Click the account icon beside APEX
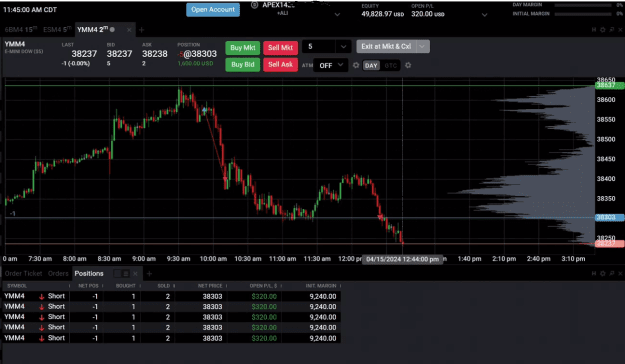Viewport: 625px width, 364px height. point(254,5)
